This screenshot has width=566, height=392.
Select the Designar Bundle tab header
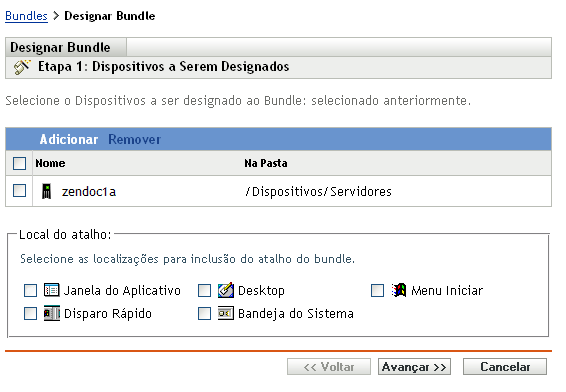(x=66, y=47)
